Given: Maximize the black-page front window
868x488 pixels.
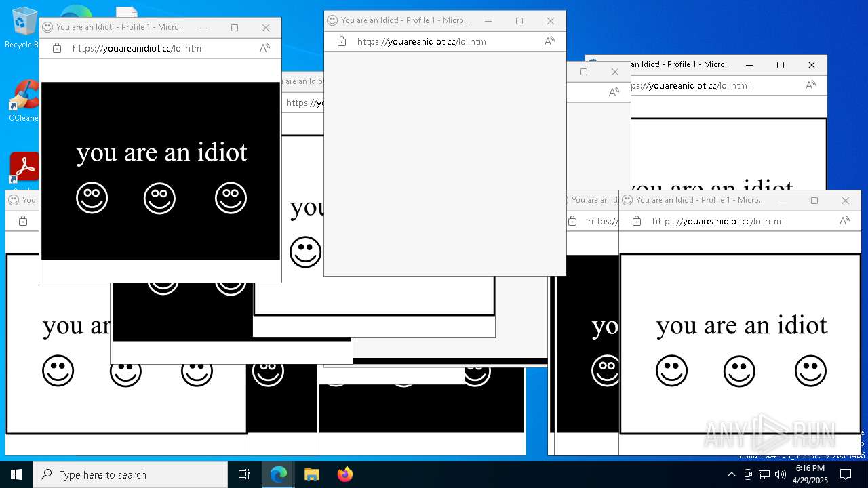Looking at the screenshot, I should point(235,28).
